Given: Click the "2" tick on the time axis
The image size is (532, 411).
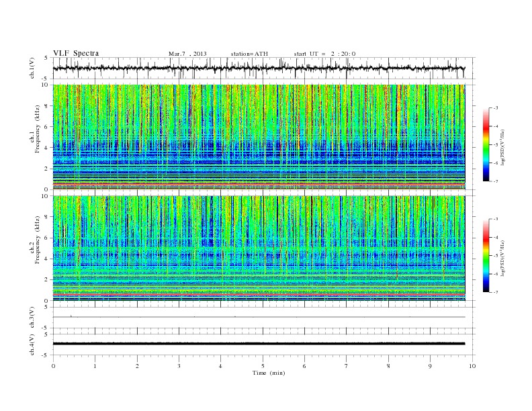Looking at the screenshot, I should pyautogui.click(x=137, y=366).
